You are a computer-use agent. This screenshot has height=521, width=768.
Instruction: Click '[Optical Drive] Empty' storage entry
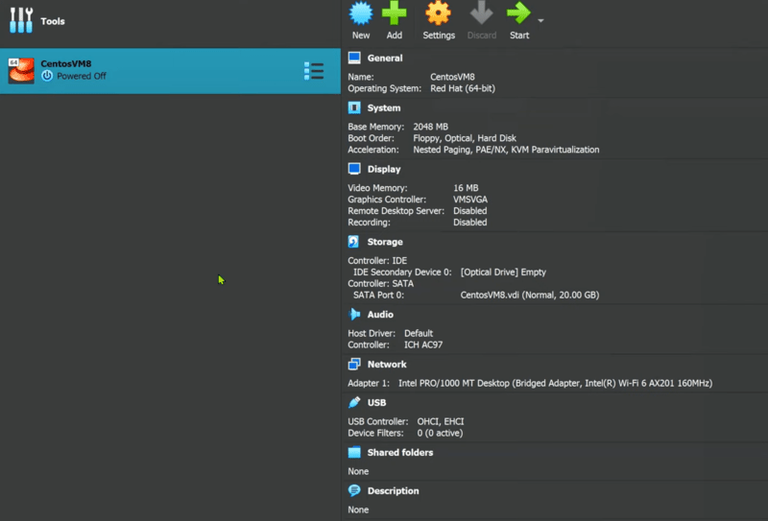[503, 272]
